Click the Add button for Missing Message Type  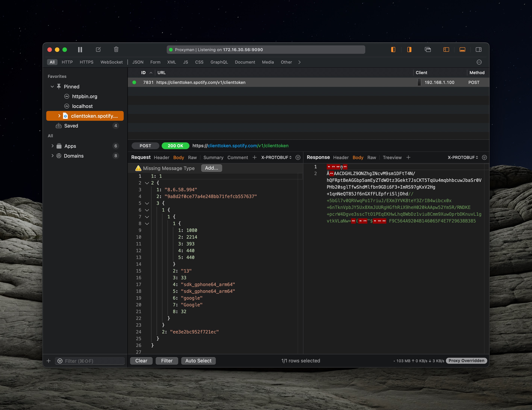(x=211, y=168)
